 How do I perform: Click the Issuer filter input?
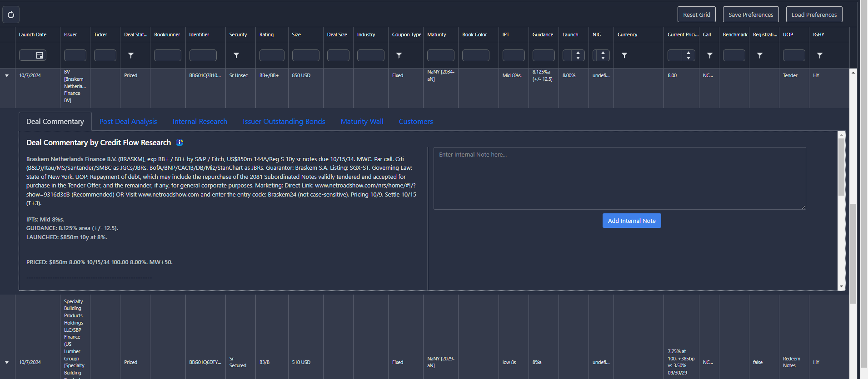tap(75, 55)
